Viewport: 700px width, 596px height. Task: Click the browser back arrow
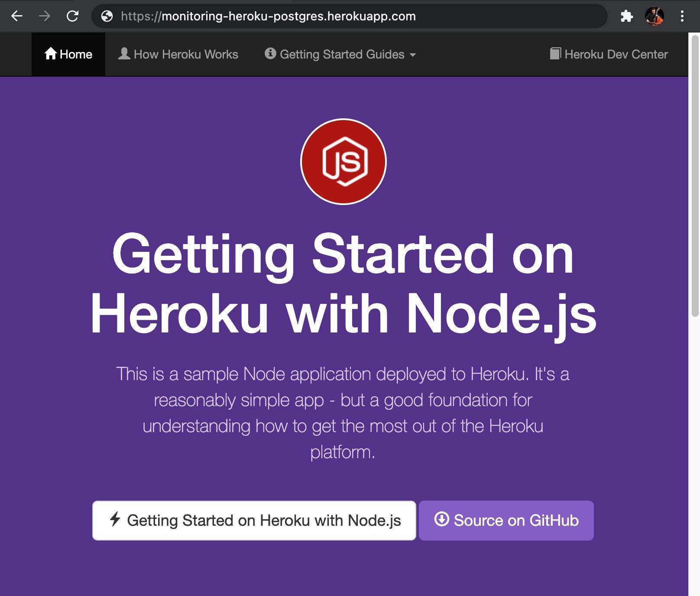pos(17,16)
